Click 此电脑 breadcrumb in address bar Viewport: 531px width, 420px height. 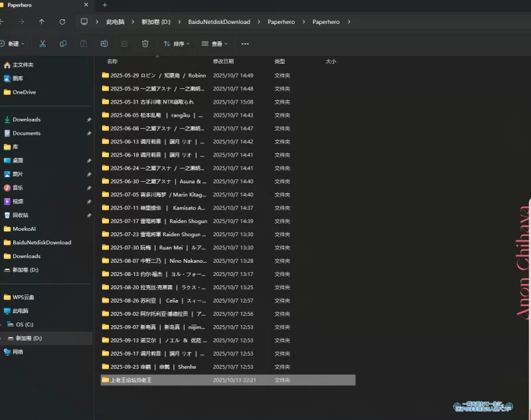115,22
